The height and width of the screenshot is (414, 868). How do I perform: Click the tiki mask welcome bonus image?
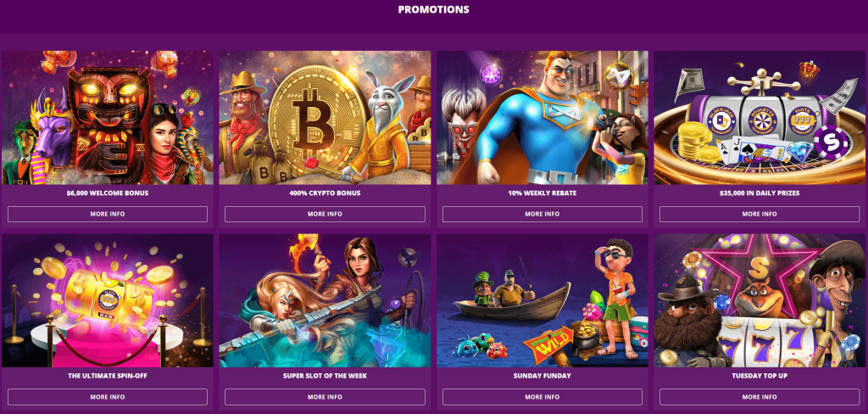click(x=108, y=117)
